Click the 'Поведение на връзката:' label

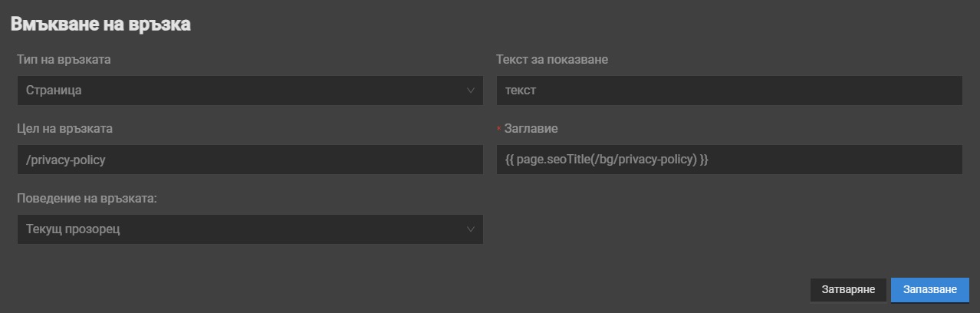87,199
